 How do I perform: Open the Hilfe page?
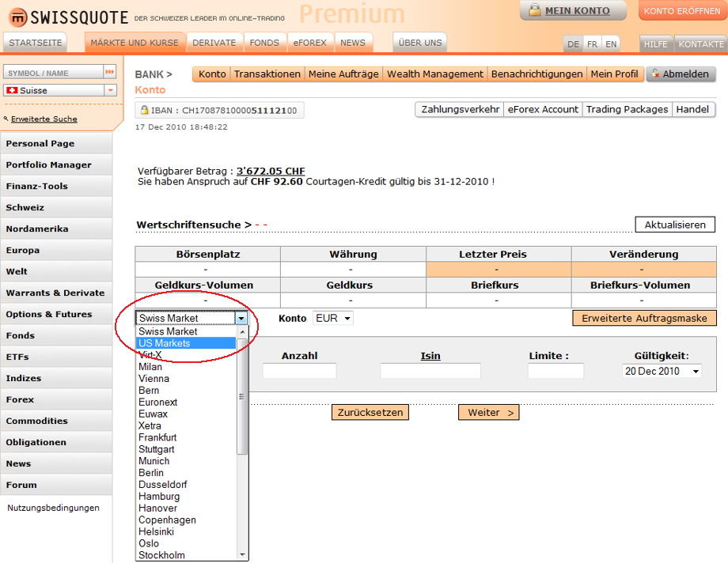(x=655, y=44)
